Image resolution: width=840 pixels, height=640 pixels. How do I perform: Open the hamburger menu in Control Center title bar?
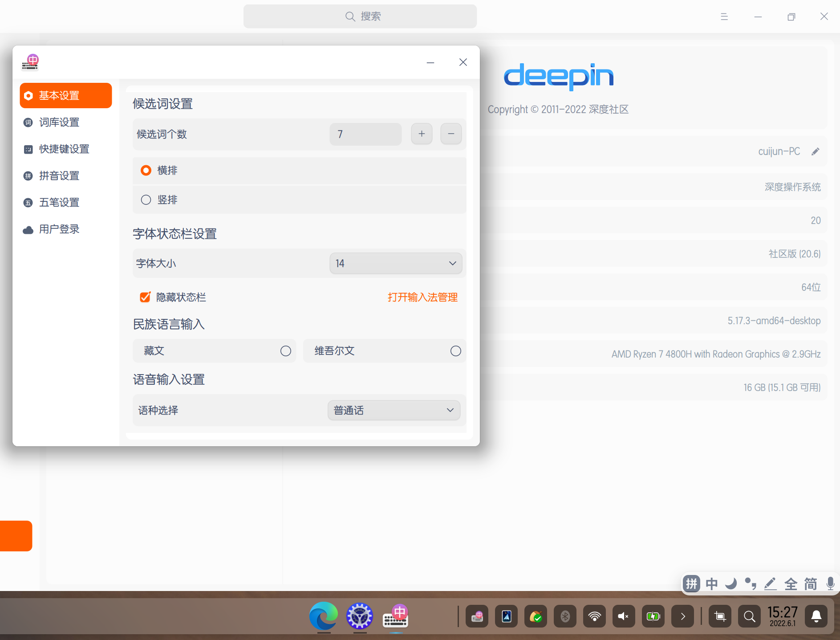tap(724, 16)
